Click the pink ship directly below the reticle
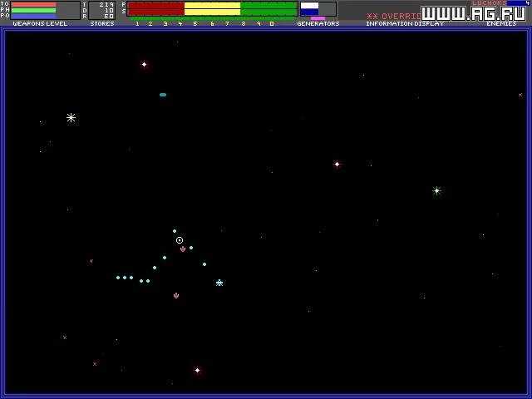 183,249
